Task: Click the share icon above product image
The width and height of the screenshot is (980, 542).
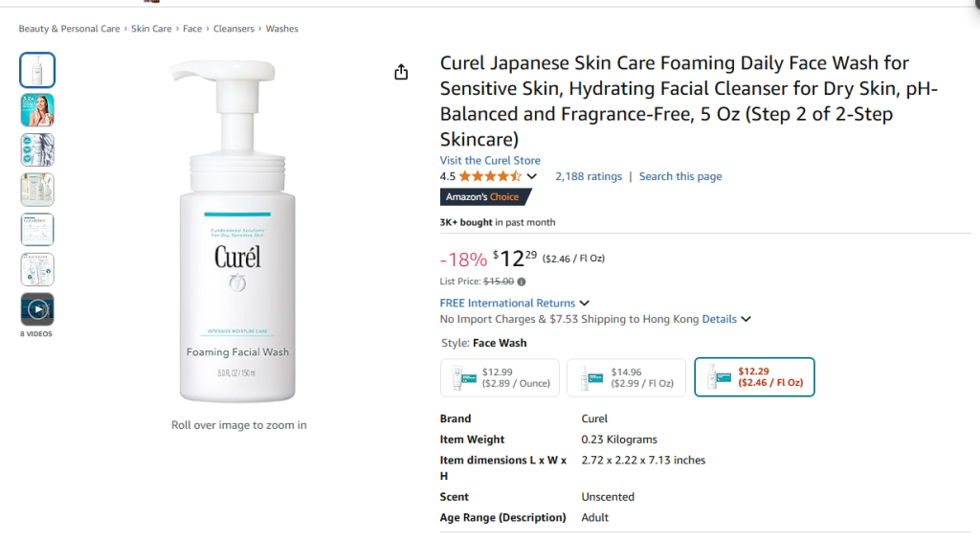Action: (401, 73)
